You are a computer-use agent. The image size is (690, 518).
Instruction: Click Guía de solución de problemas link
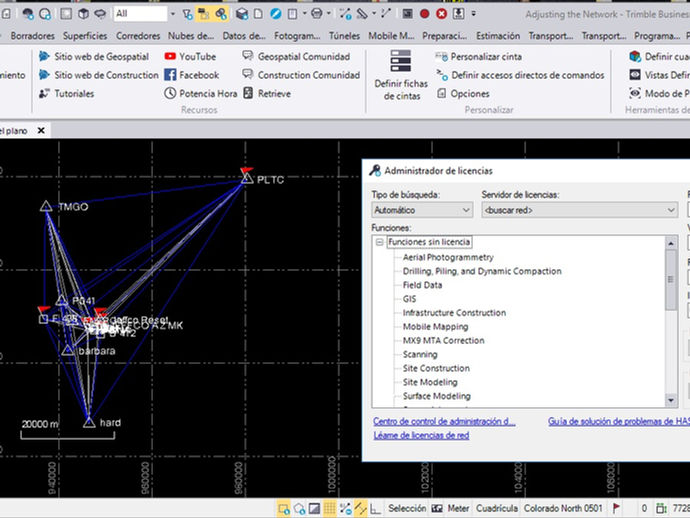click(x=619, y=421)
